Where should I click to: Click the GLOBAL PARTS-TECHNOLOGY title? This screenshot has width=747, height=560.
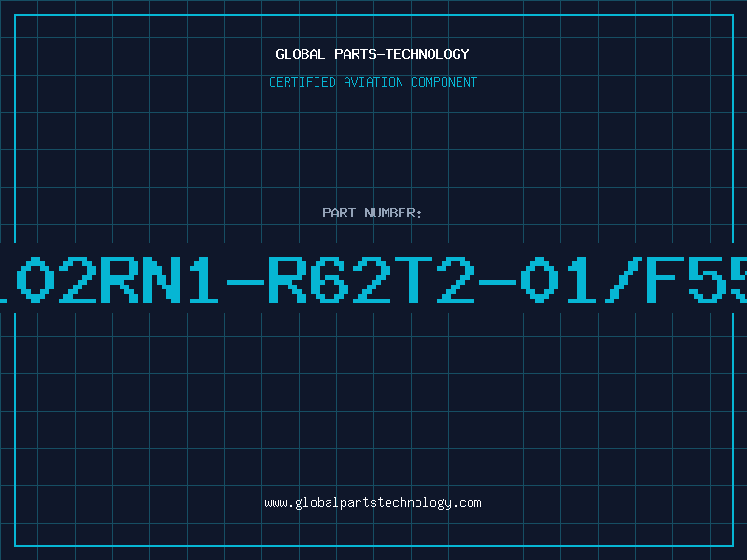(373, 54)
